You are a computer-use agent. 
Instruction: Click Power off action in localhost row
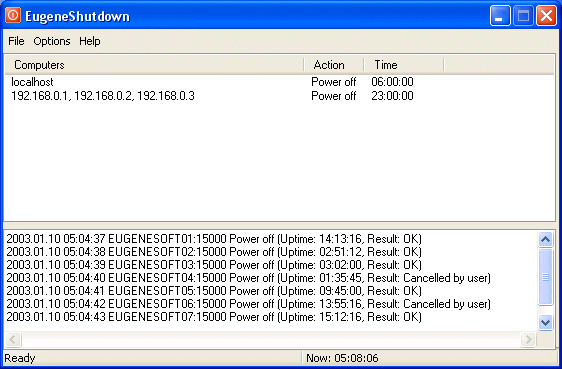pyautogui.click(x=333, y=82)
